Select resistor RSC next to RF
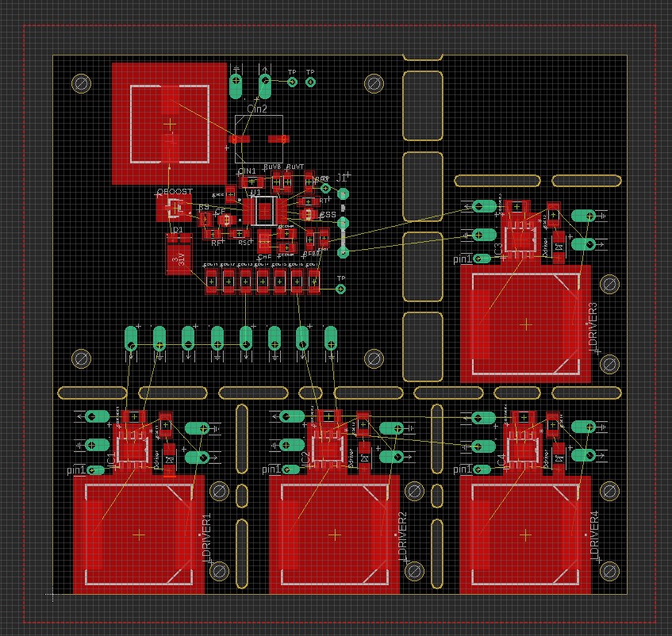This screenshot has height=636, width=672. (240, 233)
